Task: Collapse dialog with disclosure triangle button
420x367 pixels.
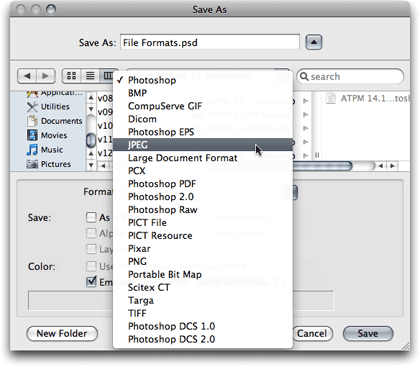Action: (314, 42)
